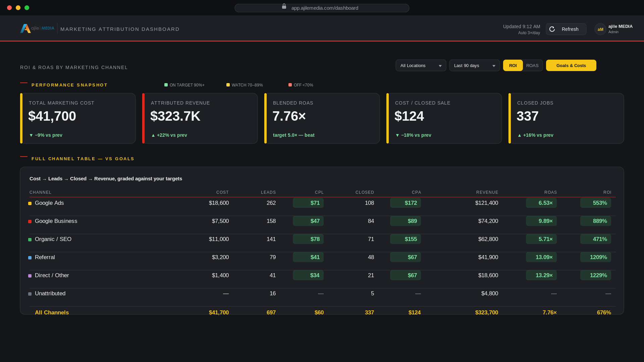Click Direct / Other revenue $18,600

[x=488, y=275]
